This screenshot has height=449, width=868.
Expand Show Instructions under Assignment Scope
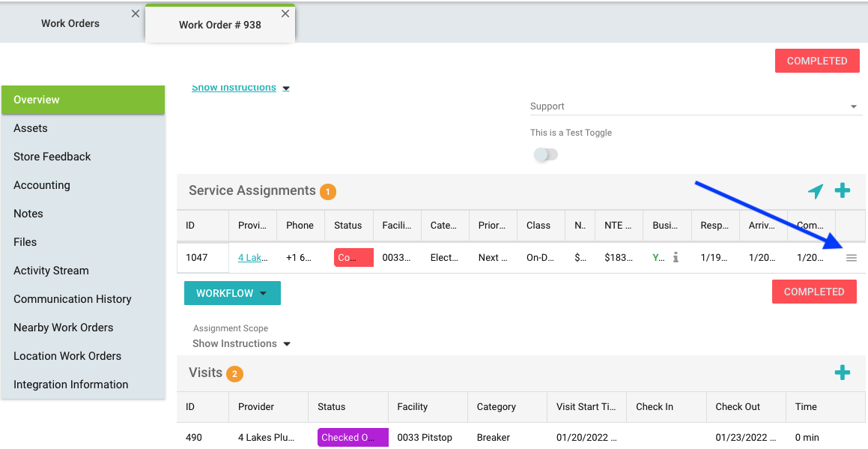[x=241, y=343]
